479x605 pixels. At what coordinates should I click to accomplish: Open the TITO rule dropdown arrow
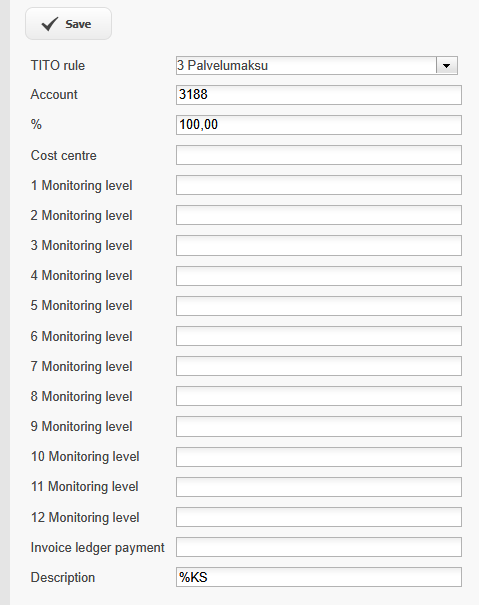(x=447, y=65)
